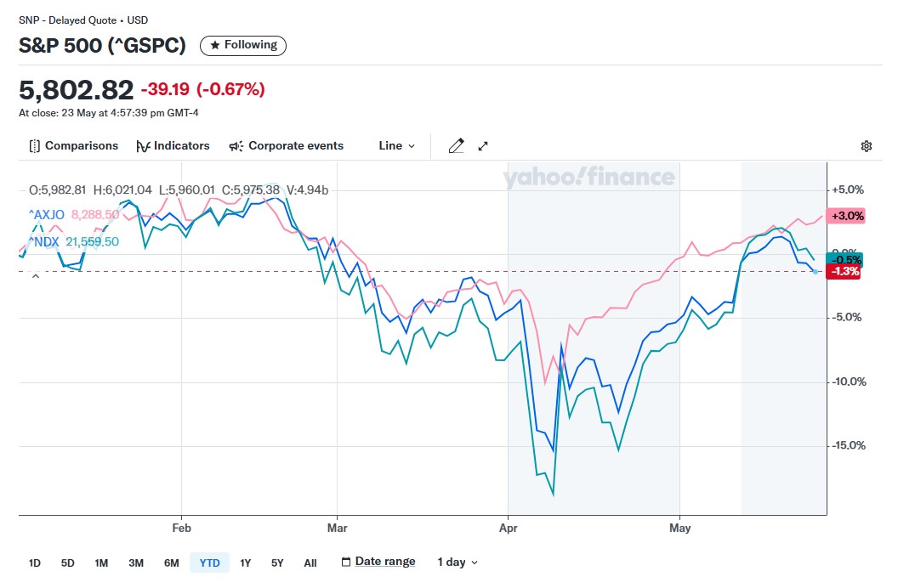Select the 5Y time range
Viewport: 898px width, 588px height.
tap(277, 563)
